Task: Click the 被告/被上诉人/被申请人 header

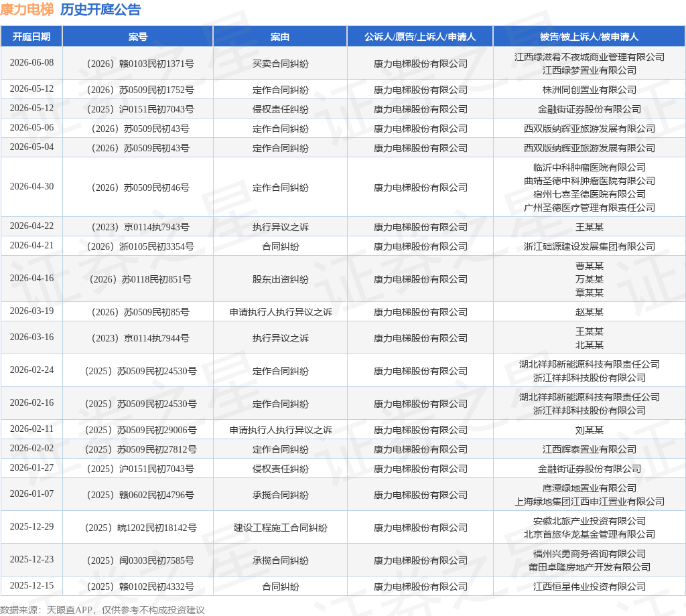Action: tap(589, 37)
